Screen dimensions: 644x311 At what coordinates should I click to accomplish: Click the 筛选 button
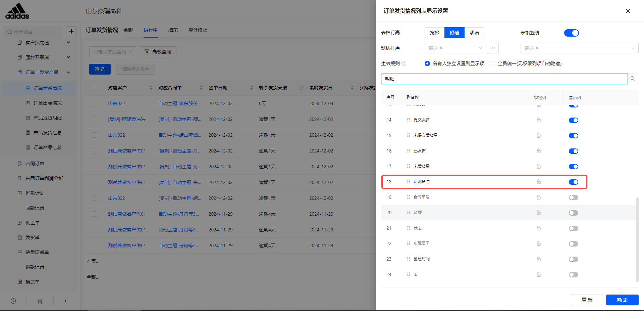point(100,69)
